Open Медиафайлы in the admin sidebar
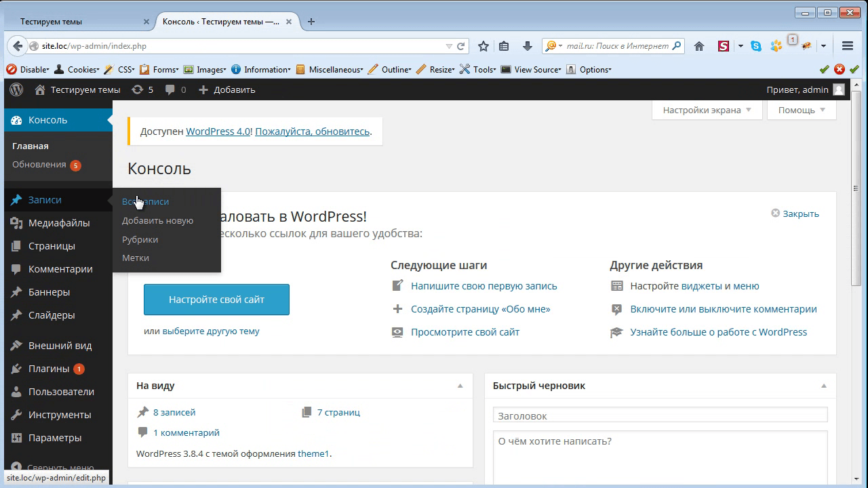Image resolution: width=868 pixels, height=488 pixels. [x=58, y=223]
